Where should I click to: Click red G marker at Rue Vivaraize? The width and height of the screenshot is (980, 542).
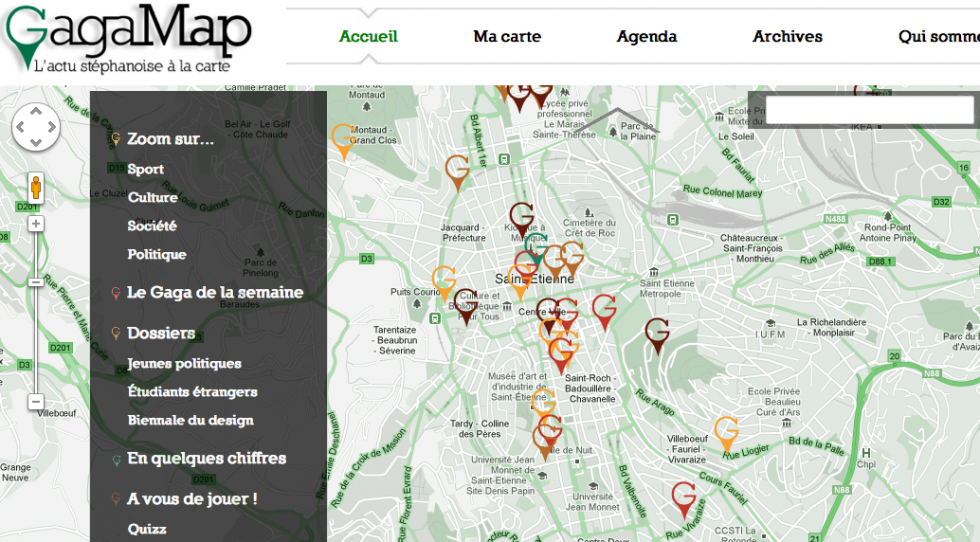click(684, 500)
